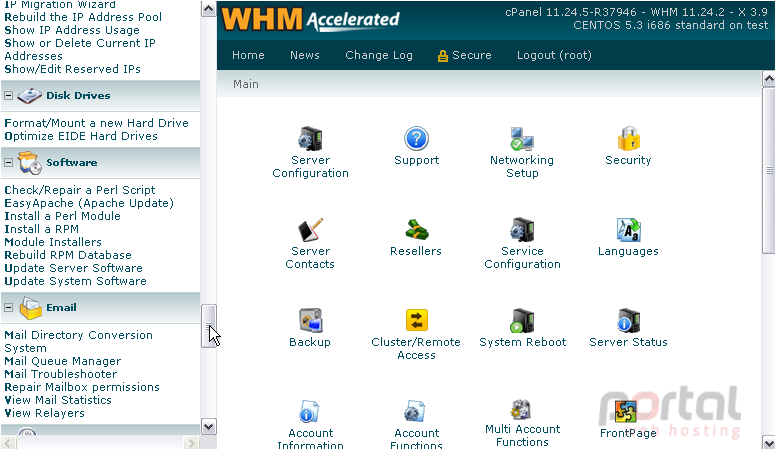Collapse the Disk Drives section
776x450 pixels.
click(8, 96)
